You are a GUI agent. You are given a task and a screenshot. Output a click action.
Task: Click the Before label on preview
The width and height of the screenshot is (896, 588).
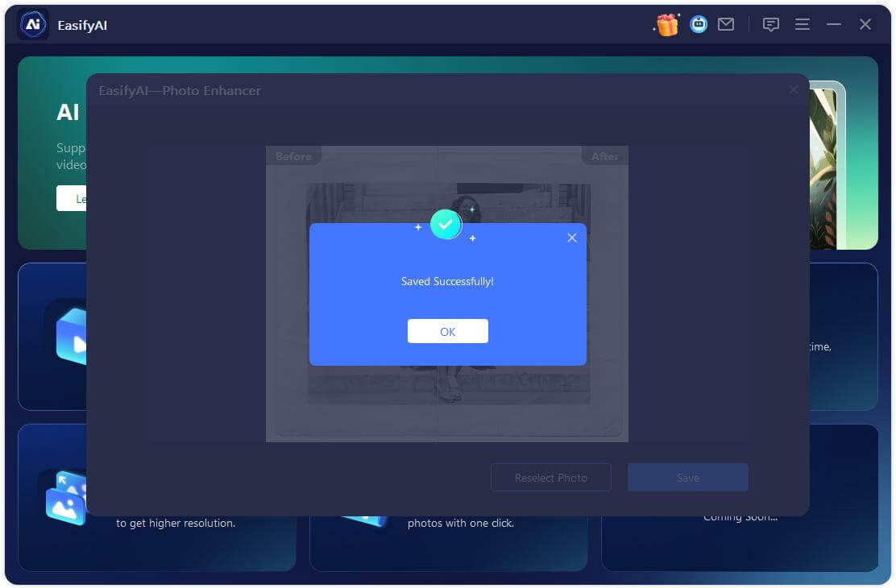[294, 156]
